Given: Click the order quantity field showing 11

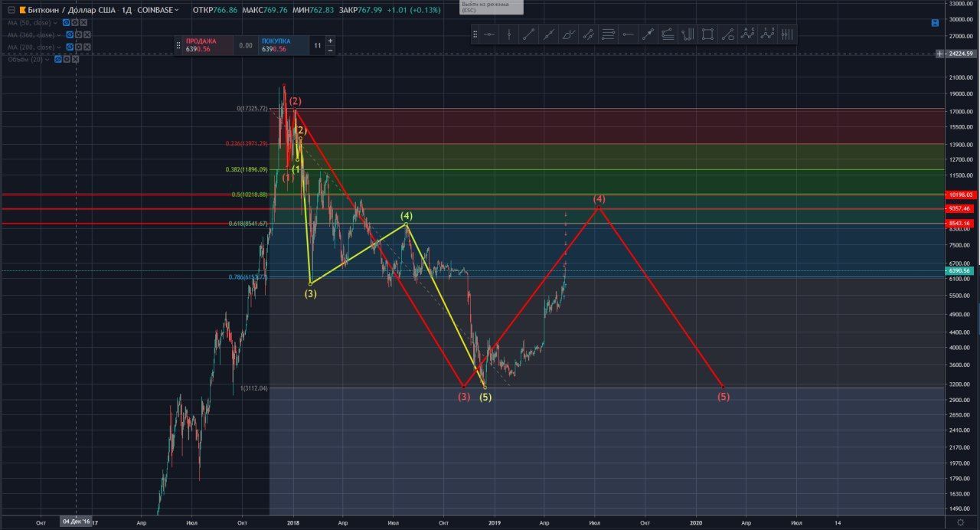Looking at the screenshot, I should pos(317,45).
